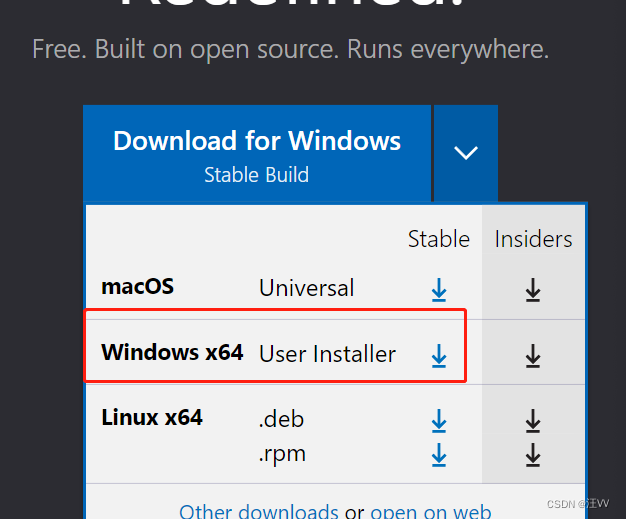The height and width of the screenshot is (519, 626).
Task: Click the Stable column header
Action: coord(439,239)
